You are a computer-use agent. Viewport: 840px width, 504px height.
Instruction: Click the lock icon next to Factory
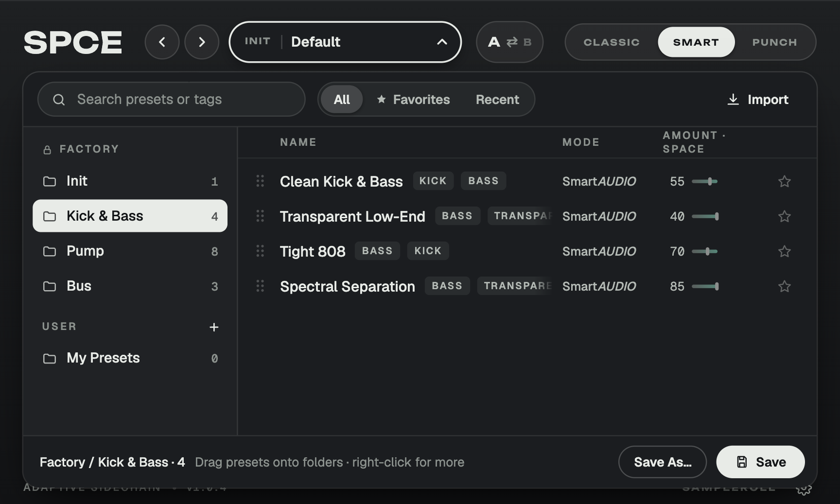(47, 150)
